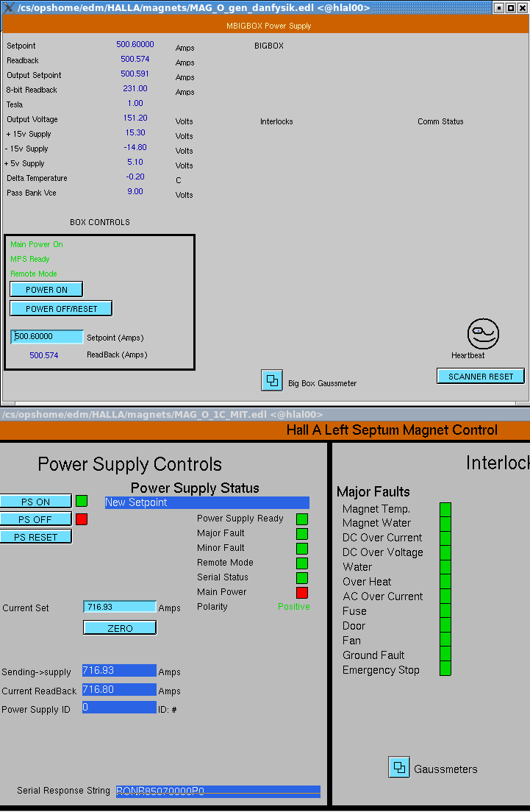Click the Main Power On status text

coord(37,244)
